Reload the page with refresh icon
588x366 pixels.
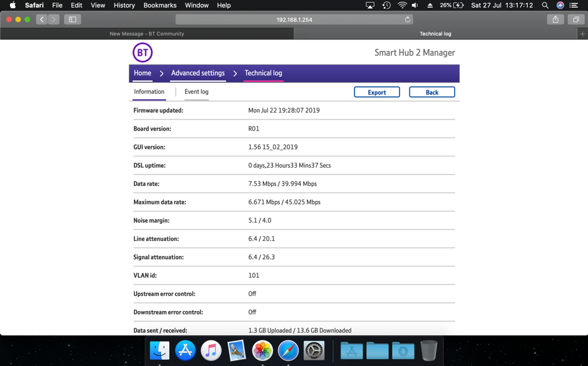point(407,19)
